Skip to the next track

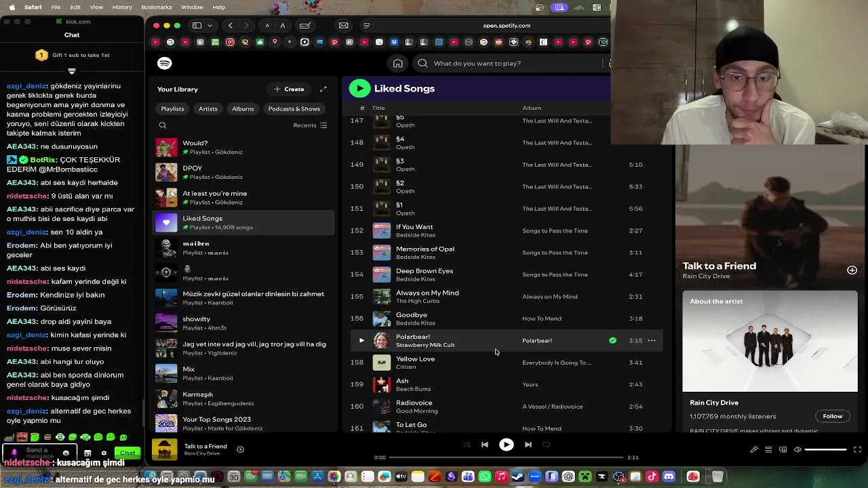[528, 445]
